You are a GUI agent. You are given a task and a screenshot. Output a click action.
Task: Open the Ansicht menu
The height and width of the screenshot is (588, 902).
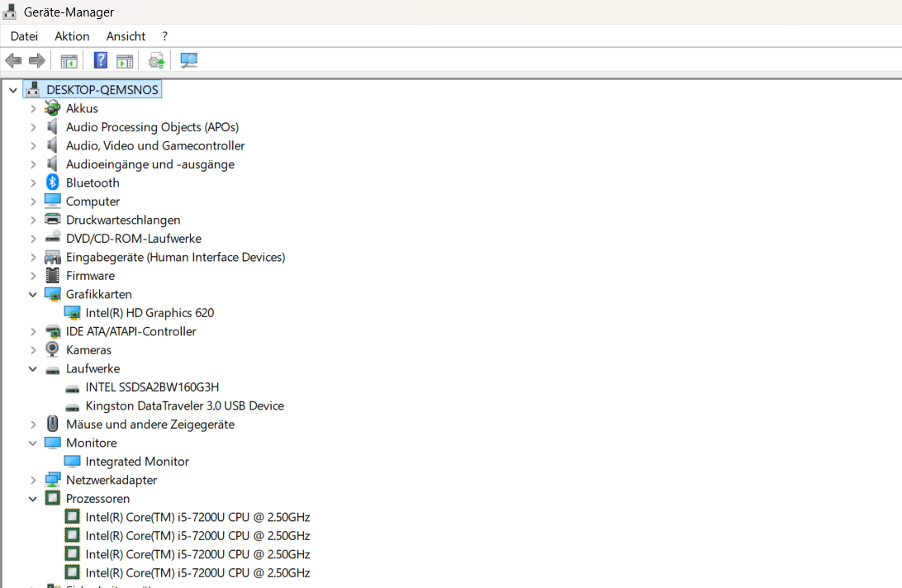[126, 36]
